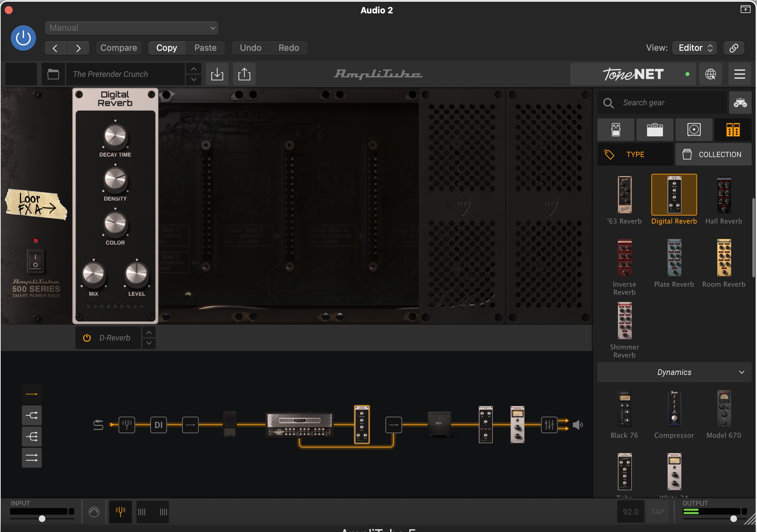Click the Redo button

point(289,48)
